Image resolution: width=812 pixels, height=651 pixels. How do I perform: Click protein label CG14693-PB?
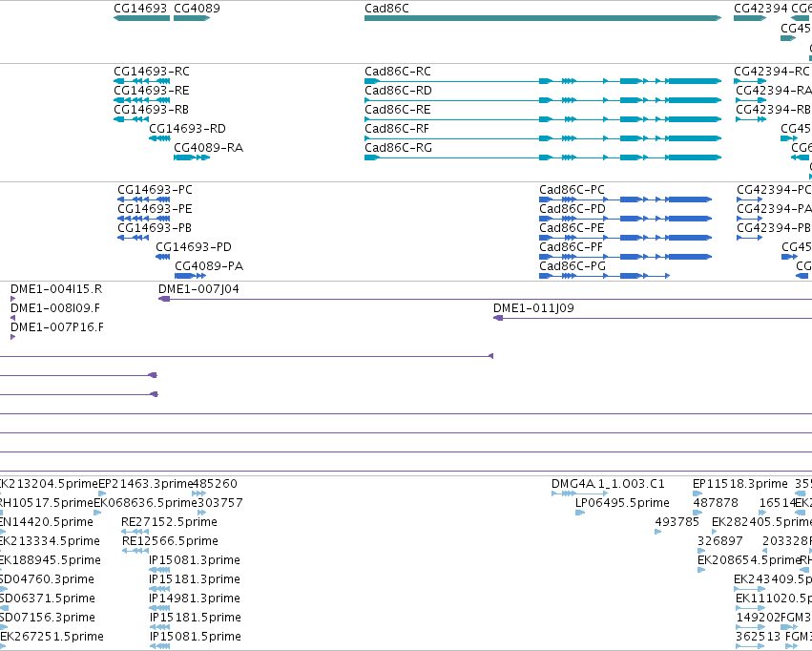(x=155, y=228)
